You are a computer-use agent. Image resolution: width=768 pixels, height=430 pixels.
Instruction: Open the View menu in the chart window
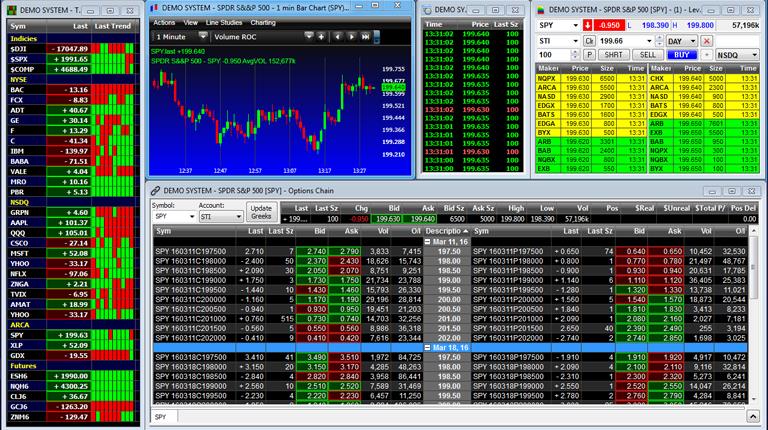[x=191, y=23]
